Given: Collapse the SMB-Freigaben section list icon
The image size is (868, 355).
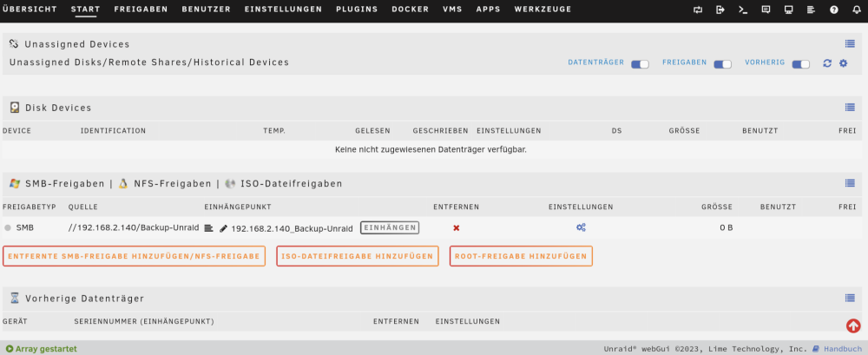Looking at the screenshot, I should 850,183.
